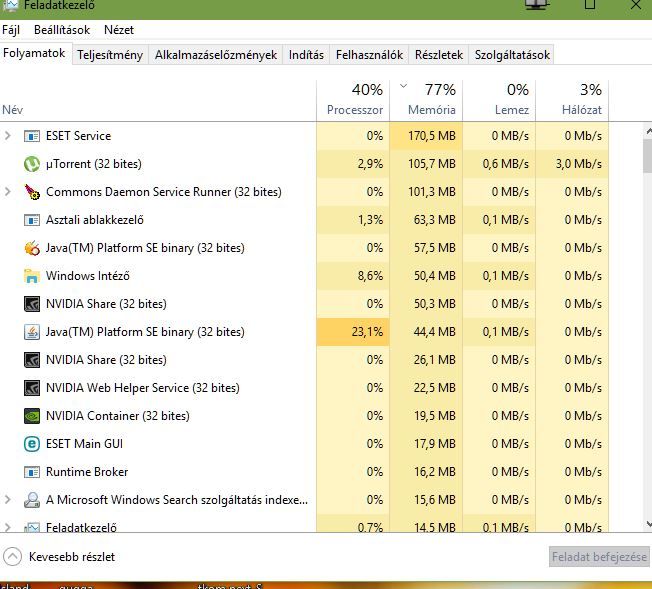The image size is (652, 589).
Task: Select the Windows Intéző process name
Action: click(x=88, y=276)
